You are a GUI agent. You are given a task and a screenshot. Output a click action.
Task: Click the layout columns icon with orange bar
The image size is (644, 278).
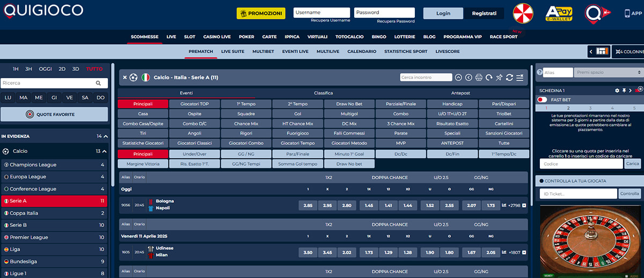(602, 52)
